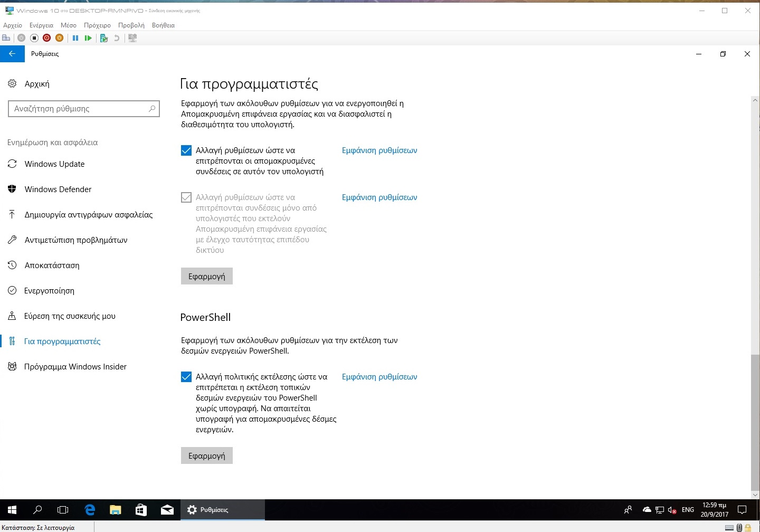Screen dimensions: 760x532
Task: Click the Ctrl+Alt+Del toolbar icon
Action: point(6,38)
